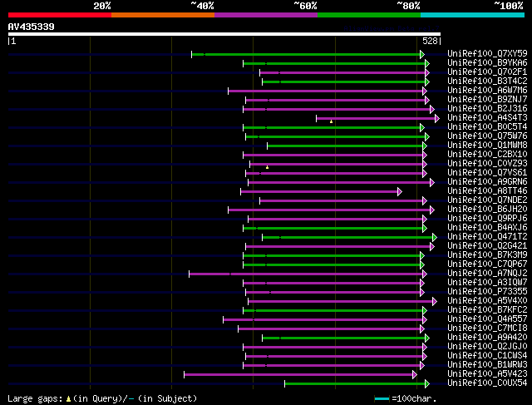Open the UniRef100_Q702F1 hit
Screen dimensions: 532x405
coord(487,72)
